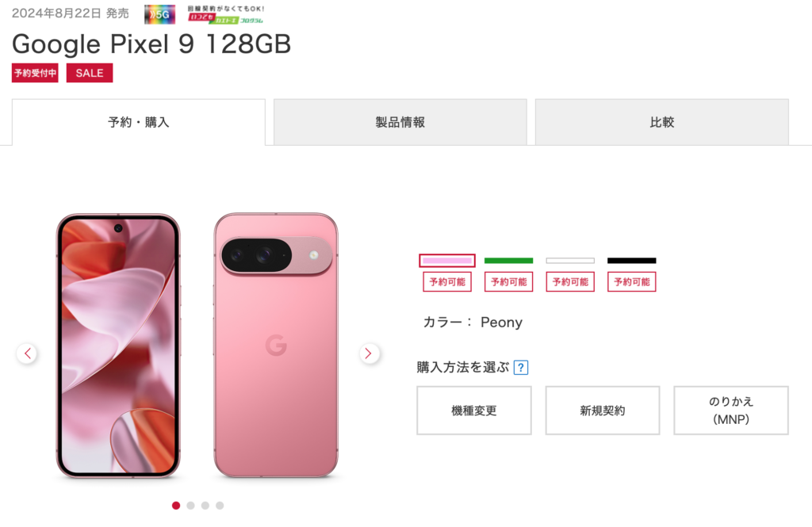Image resolution: width=812 pixels, height=527 pixels.
Task: Jump to the fourth carousel dot
Action: coord(220,506)
